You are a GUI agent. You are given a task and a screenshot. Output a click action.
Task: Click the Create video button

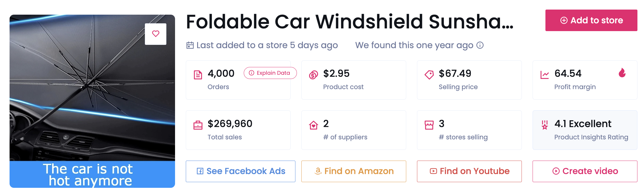coord(585,171)
